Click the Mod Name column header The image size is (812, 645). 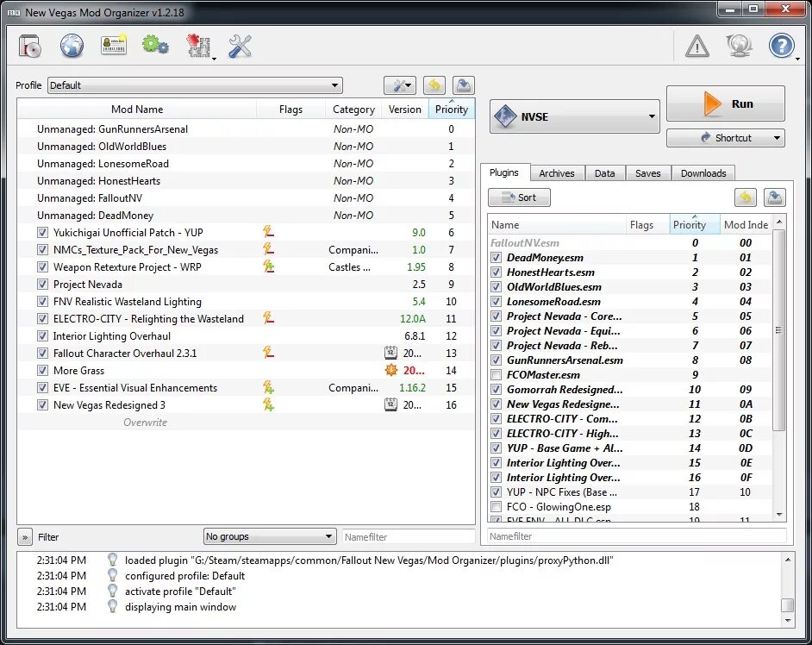pyautogui.click(x=137, y=110)
